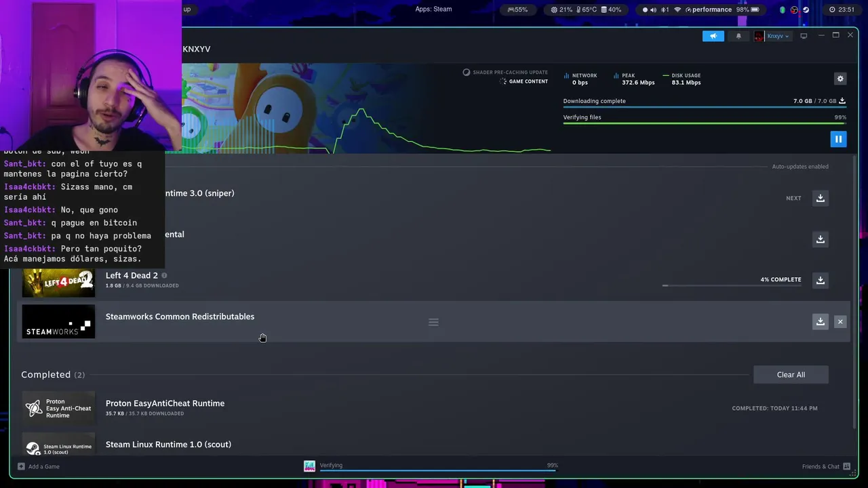Open the 23:51 clock
This screenshot has width=868, height=488.
point(842,9)
